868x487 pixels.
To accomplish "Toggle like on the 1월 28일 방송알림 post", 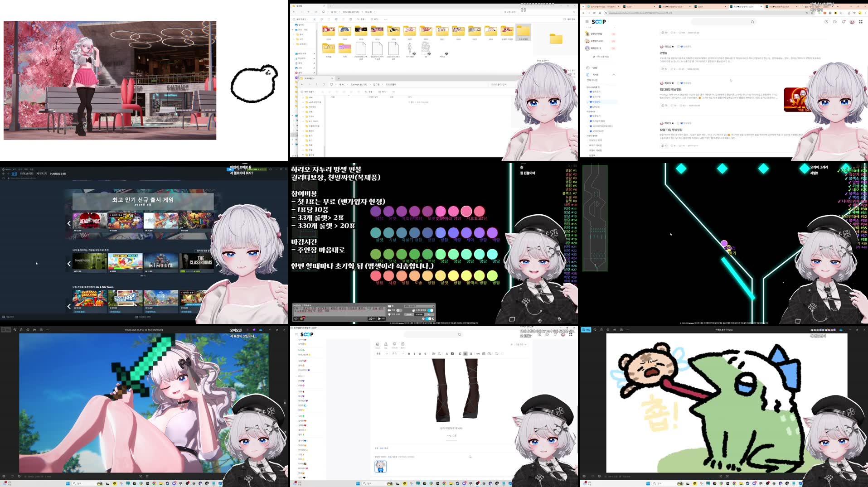I will (x=663, y=106).
